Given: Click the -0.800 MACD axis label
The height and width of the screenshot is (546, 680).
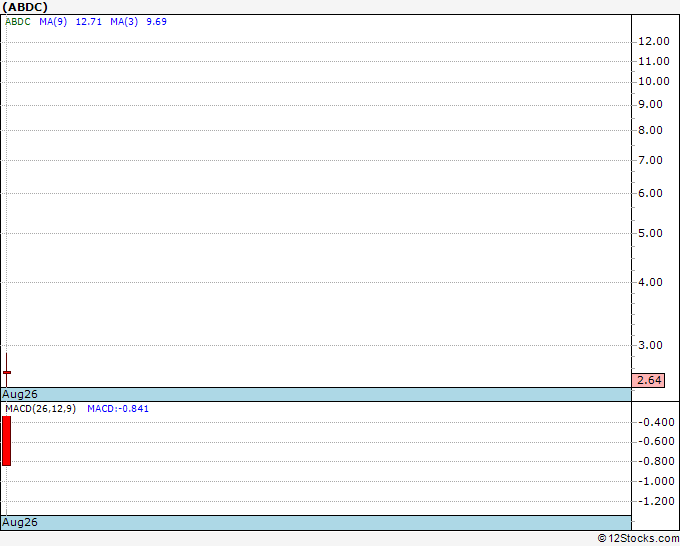Looking at the screenshot, I should coord(656,461).
